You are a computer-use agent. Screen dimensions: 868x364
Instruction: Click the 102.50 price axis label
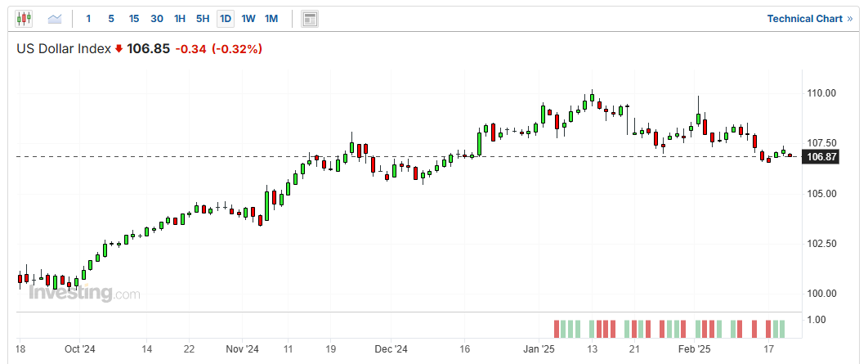click(x=820, y=243)
